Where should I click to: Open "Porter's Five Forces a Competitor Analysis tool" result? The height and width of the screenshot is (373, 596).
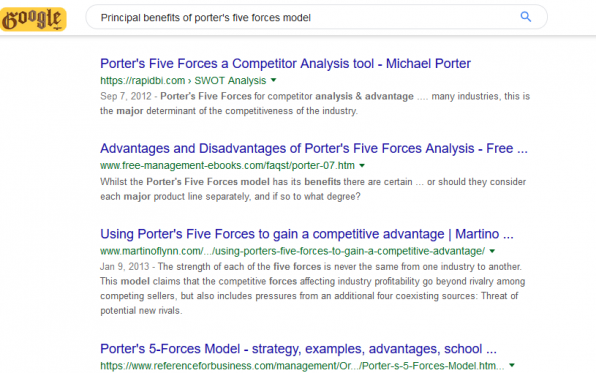coord(285,63)
